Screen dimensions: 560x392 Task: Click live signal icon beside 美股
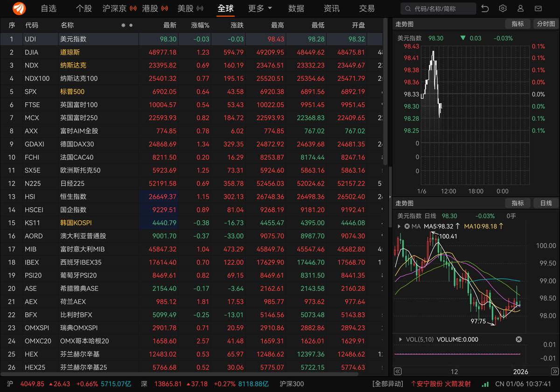coord(200,8)
